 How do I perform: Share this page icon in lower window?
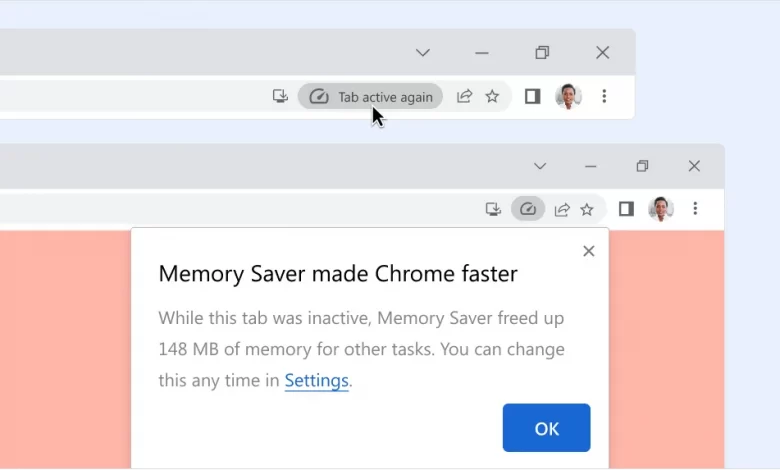562,209
